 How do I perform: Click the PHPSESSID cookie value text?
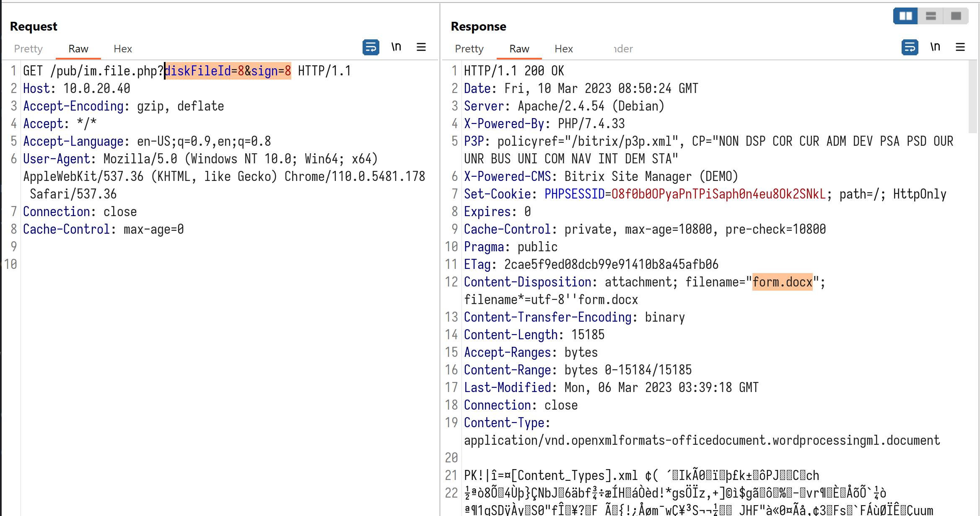[718, 194]
